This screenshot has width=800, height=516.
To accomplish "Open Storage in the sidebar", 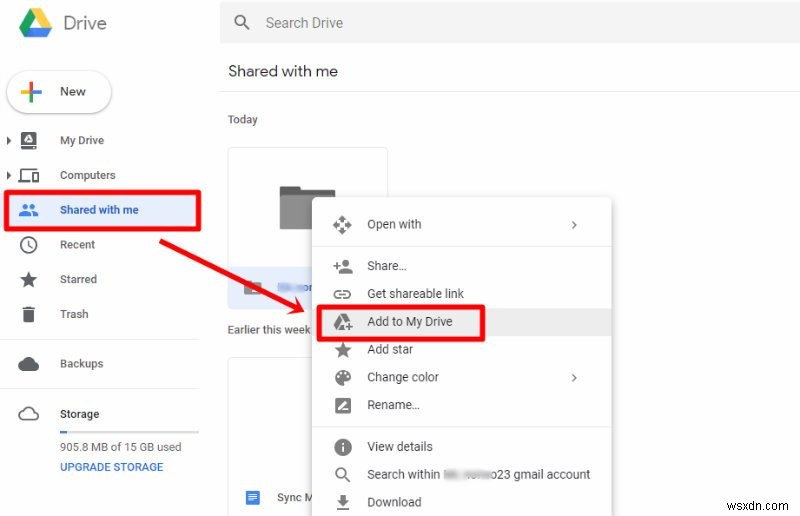I will click(x=80, y=414).
